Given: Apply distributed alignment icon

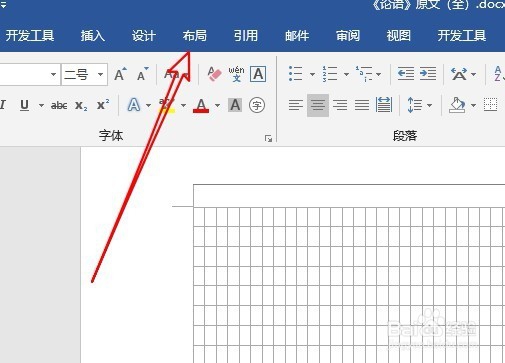Looking at the screenshot, I should click(384, 105).
